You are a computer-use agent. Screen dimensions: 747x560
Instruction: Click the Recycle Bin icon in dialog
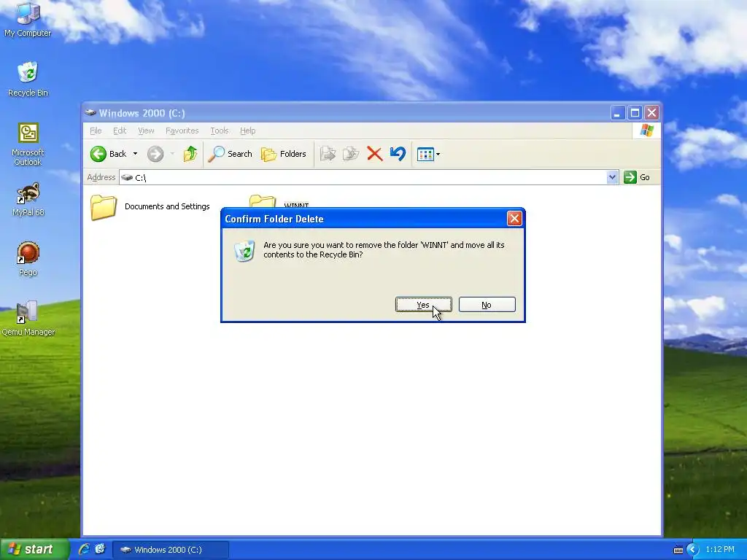point(245,251)
